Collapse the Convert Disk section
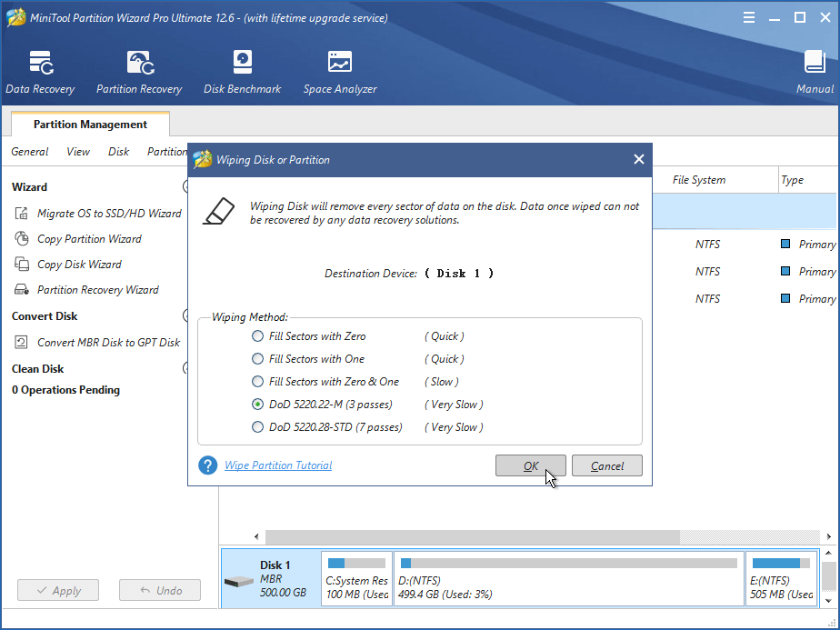The image size is (840, 630). tap(185, 316)
